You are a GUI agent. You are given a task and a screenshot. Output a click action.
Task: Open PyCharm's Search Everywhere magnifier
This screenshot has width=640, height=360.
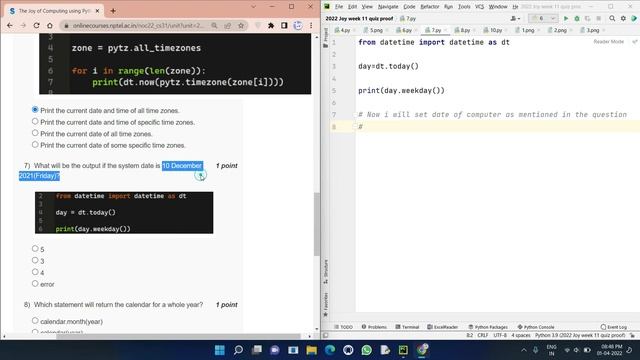tap(612, 18)
